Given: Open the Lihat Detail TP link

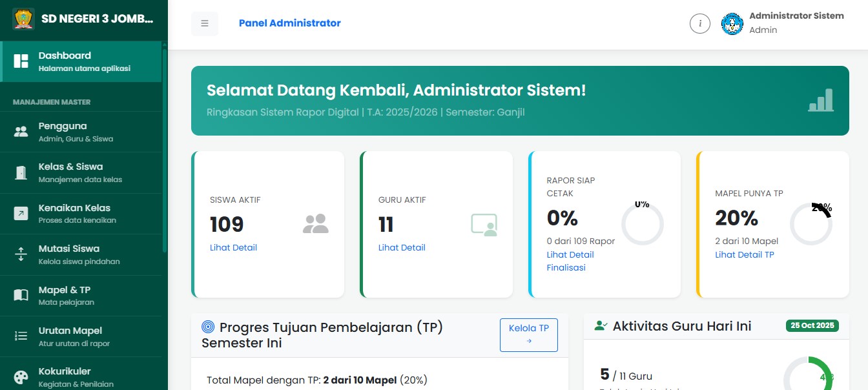Looking at the screenshot, I should coord(745,254).
